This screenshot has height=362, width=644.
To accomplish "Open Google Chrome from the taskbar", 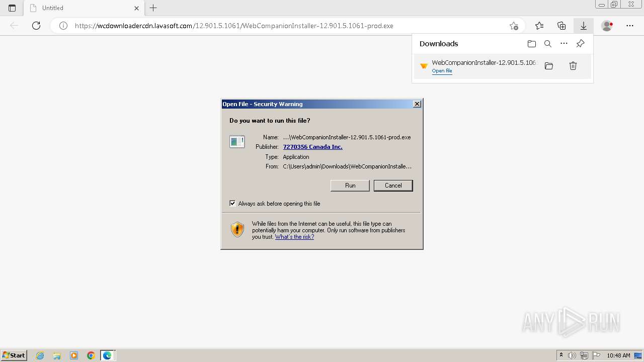I will click(x=91, y=355).
